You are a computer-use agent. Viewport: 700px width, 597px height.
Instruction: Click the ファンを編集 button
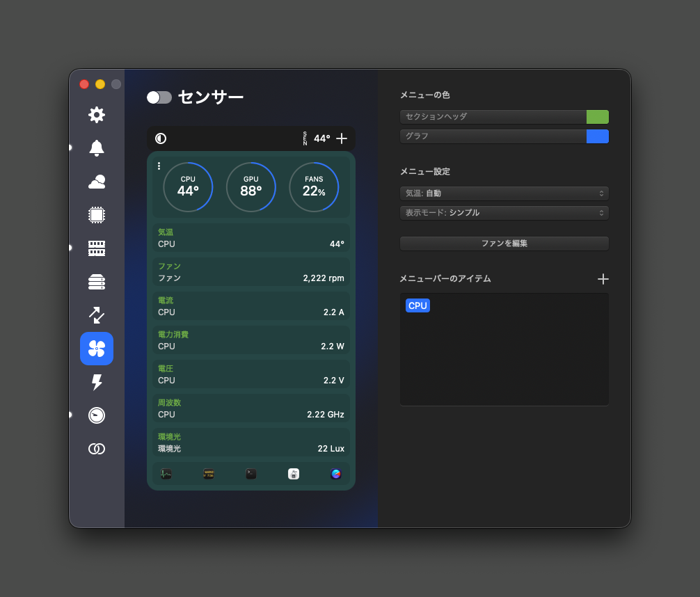[504, 244]
